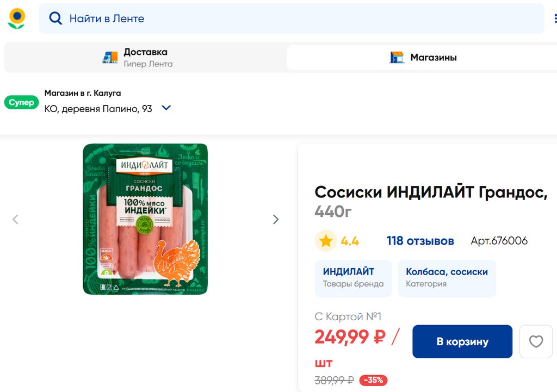Switch to the Доставка tab
Screen dimensions: 557x392
[x=145, y=57]
